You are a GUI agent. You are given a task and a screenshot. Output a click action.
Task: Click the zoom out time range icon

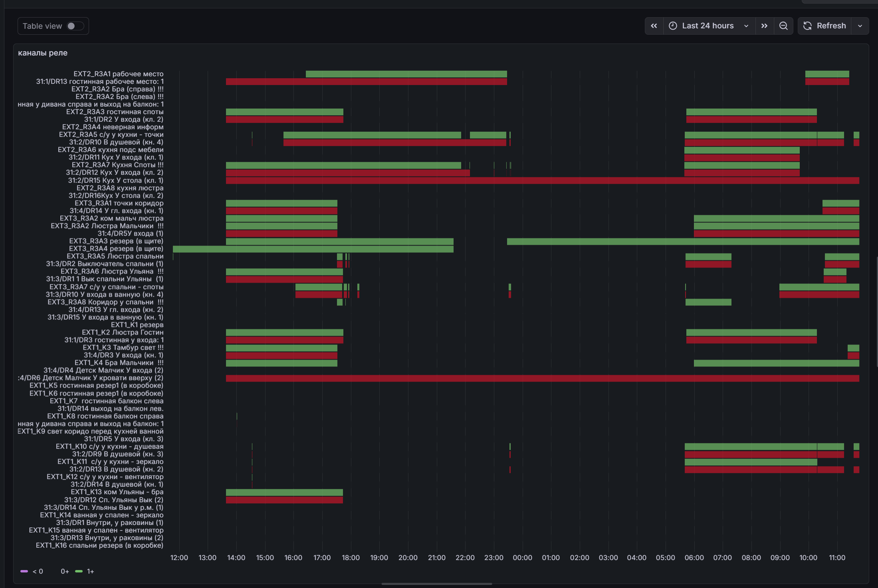point(783,26)
